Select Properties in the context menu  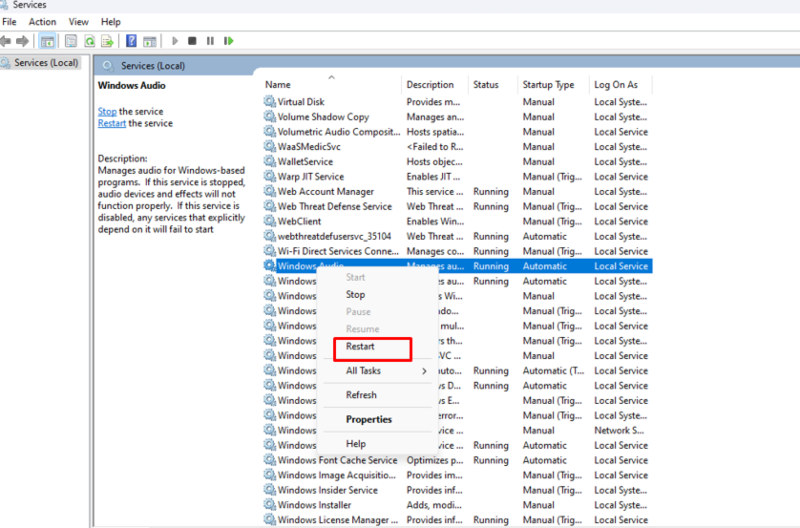click(x=369, y=419)
